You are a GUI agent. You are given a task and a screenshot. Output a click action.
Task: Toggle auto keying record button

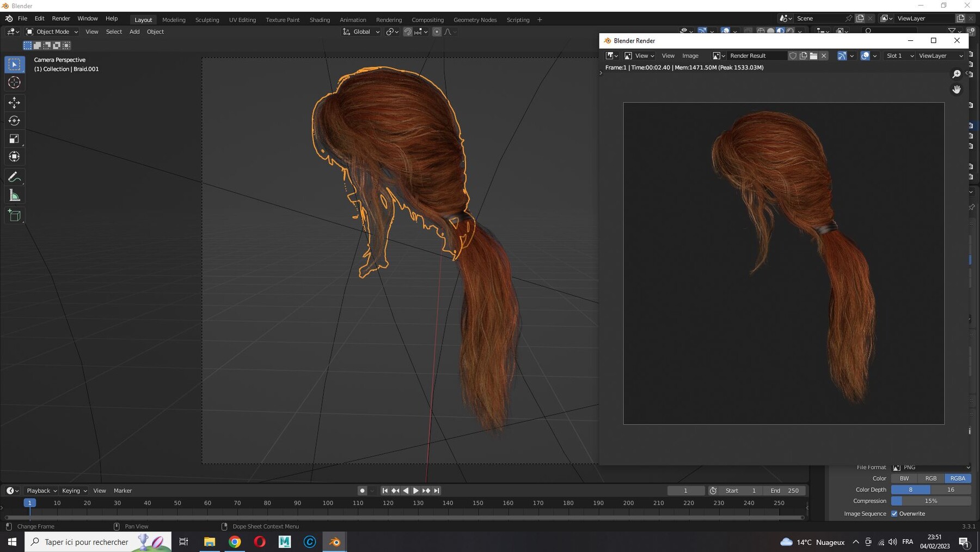click(362, 490)
